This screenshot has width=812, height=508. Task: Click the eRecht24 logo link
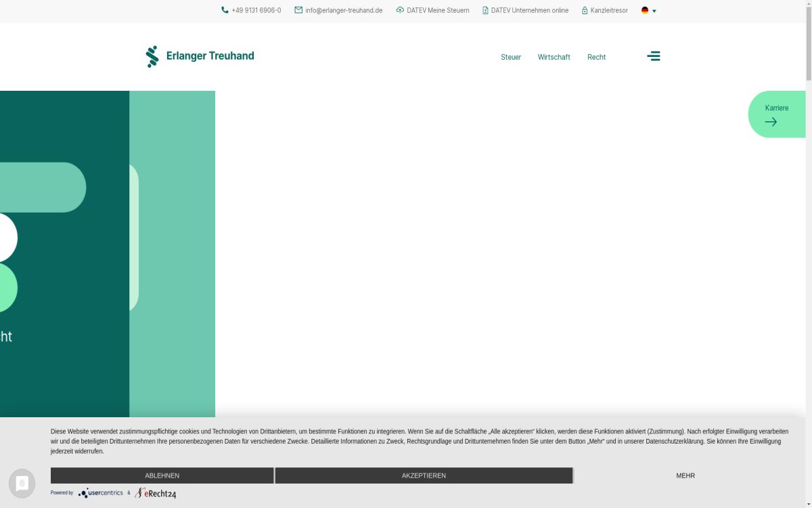point(156,493)
